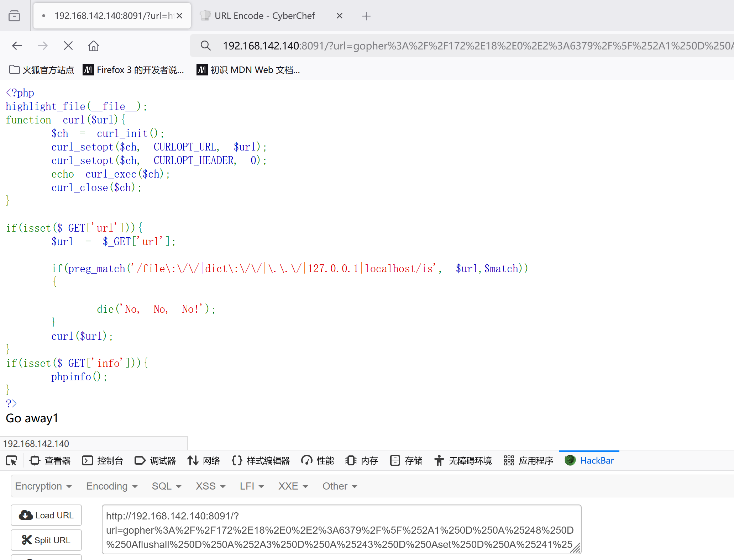Open the 火狐官方站点 bookmark folder
The image size is (734, 560).
(42, 70)
